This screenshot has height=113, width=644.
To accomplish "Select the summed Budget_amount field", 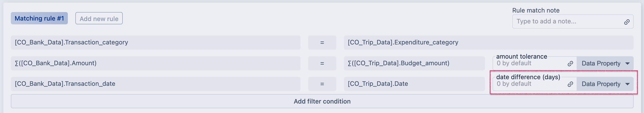I will coord(414,63).
